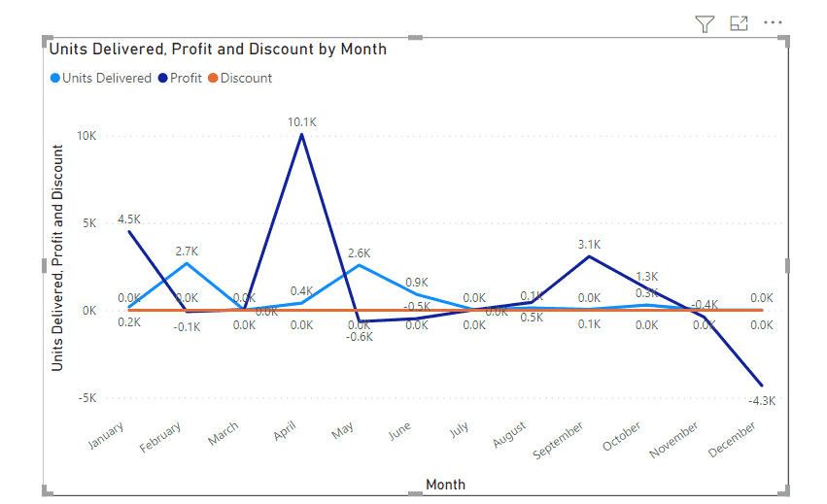The image size is (827, 504).
Task: Open the filter icon on the visual
Action: tap(705, 23)
